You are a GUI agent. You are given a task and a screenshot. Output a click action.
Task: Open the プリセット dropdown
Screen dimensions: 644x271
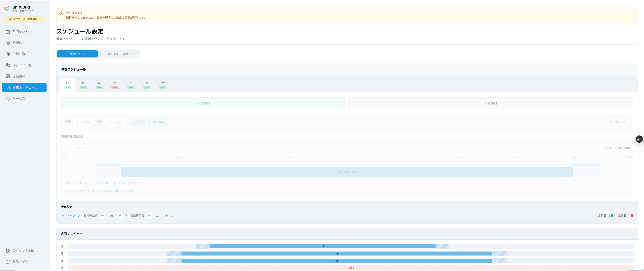(x=77, y=148)
